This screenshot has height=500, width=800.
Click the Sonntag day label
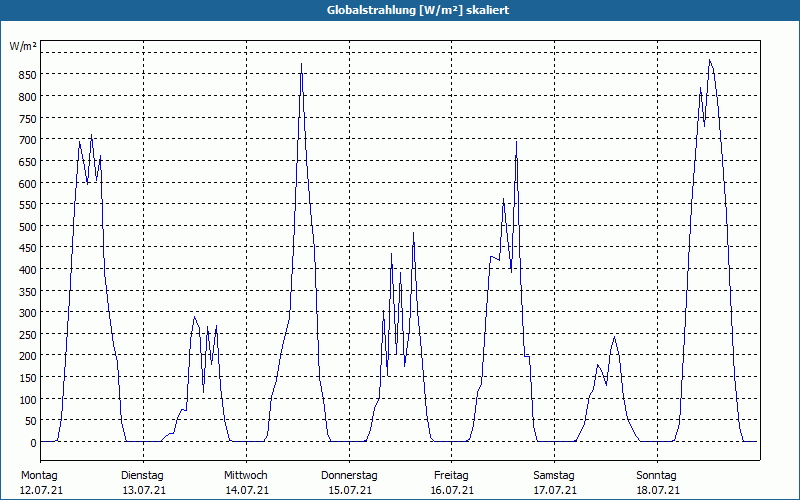coord(657,476)
